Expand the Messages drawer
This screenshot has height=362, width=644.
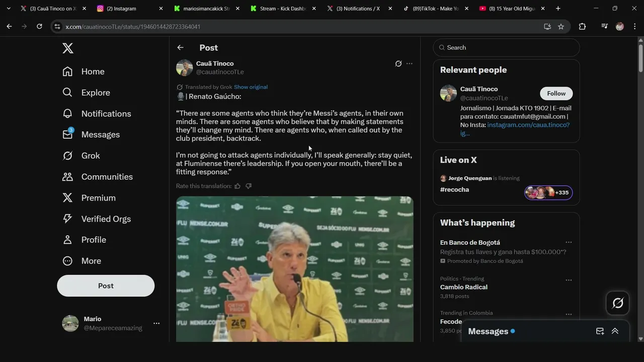pyautogui.click(x=615, y=331)
